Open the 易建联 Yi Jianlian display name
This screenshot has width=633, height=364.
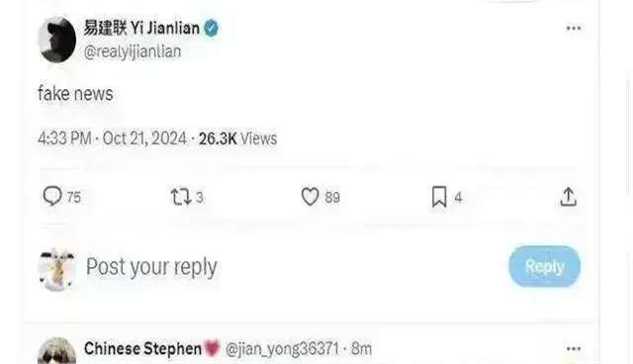coord(141,29)
